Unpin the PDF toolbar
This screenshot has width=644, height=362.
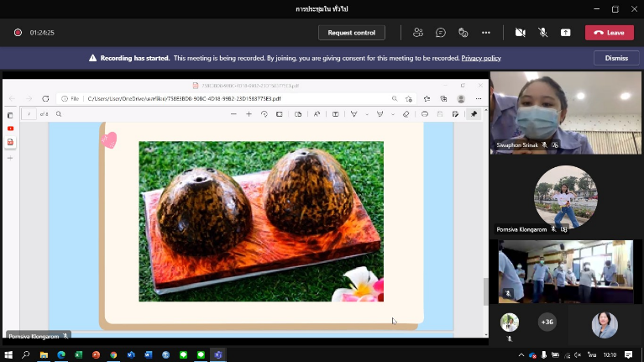point(474,114)
